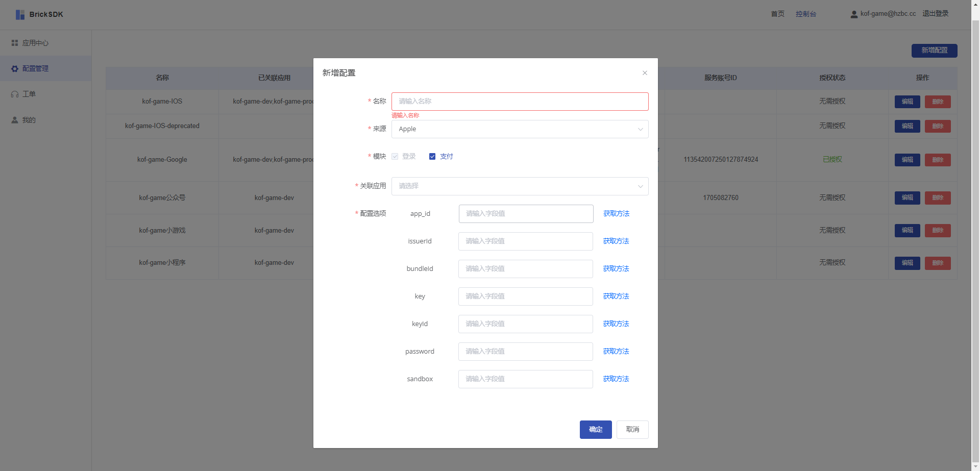
Task: Close the 新增配置 dialog with X icon
Action: pos(645,73)
